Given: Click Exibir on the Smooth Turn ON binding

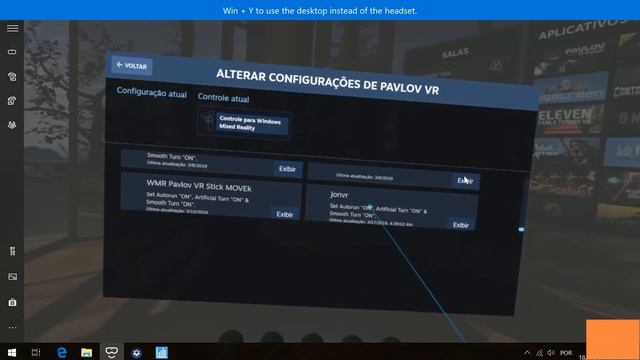Looking at the screenshot, I should [287, 169].
